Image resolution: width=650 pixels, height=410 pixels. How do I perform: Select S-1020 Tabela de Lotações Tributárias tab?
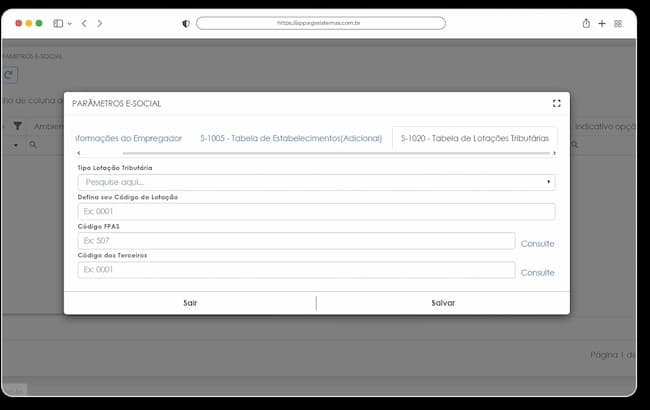[x=475, y=138]
